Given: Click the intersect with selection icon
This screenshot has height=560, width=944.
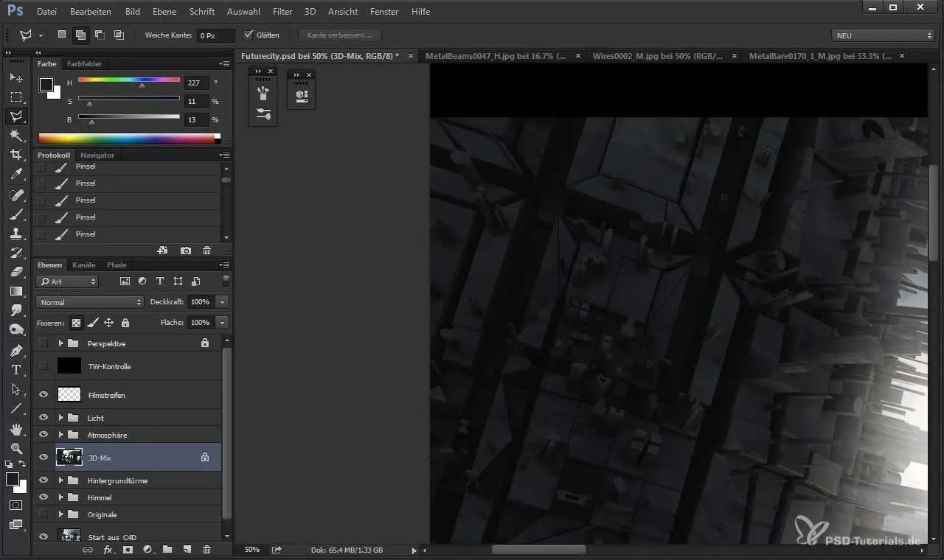Looking at the screenshot, I should (x=119, y=35).
